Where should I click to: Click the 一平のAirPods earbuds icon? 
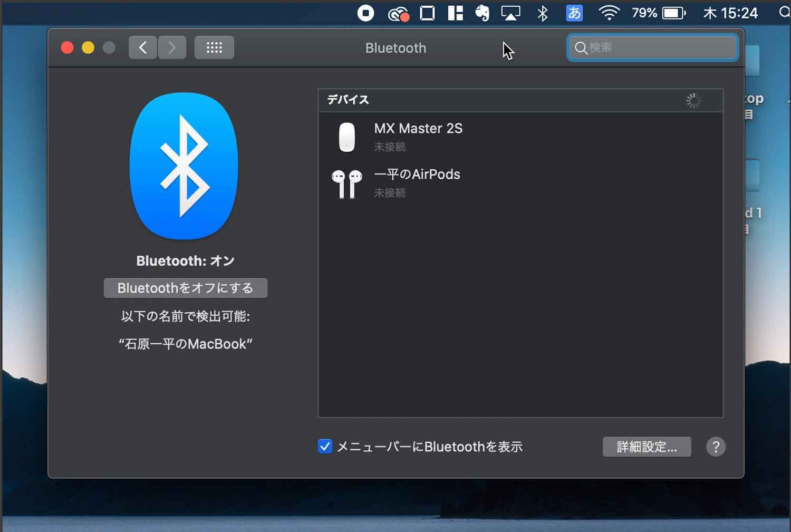click(346, 183)
